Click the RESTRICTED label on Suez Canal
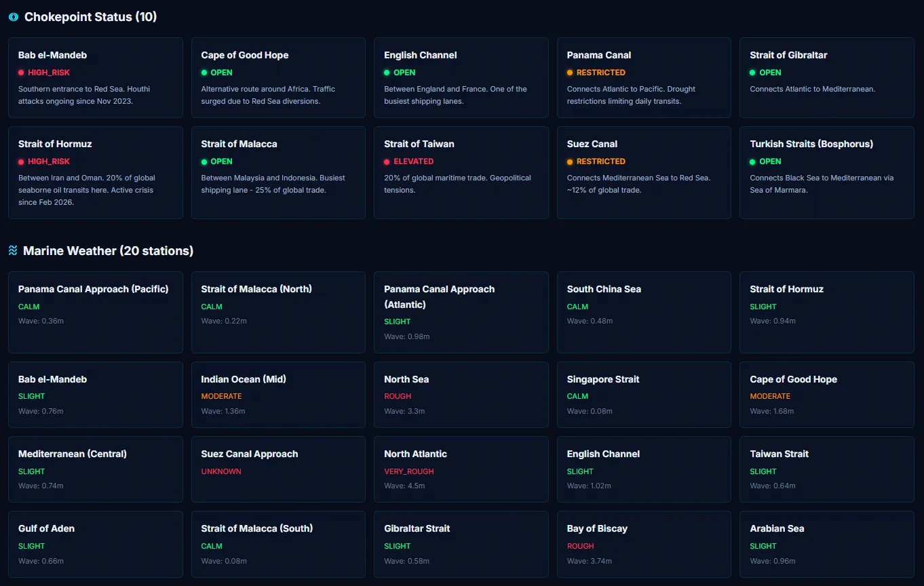 pos(601,161)
